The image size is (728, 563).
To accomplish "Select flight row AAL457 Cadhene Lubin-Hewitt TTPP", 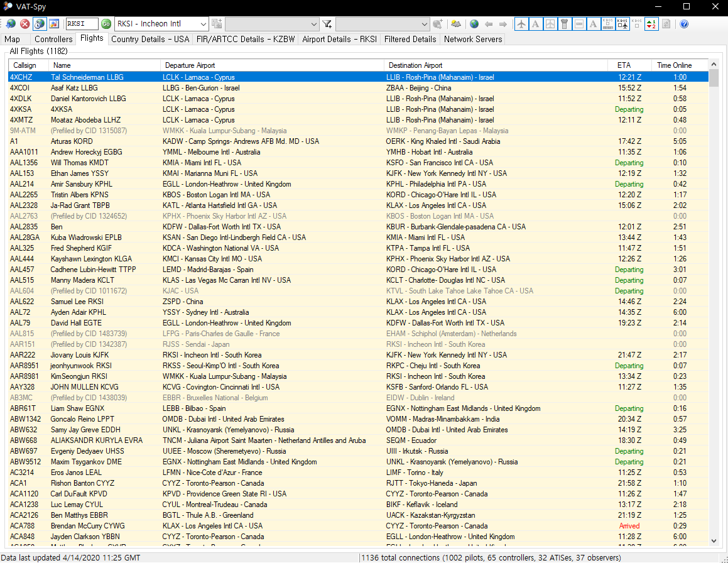I will pos(359,270).
